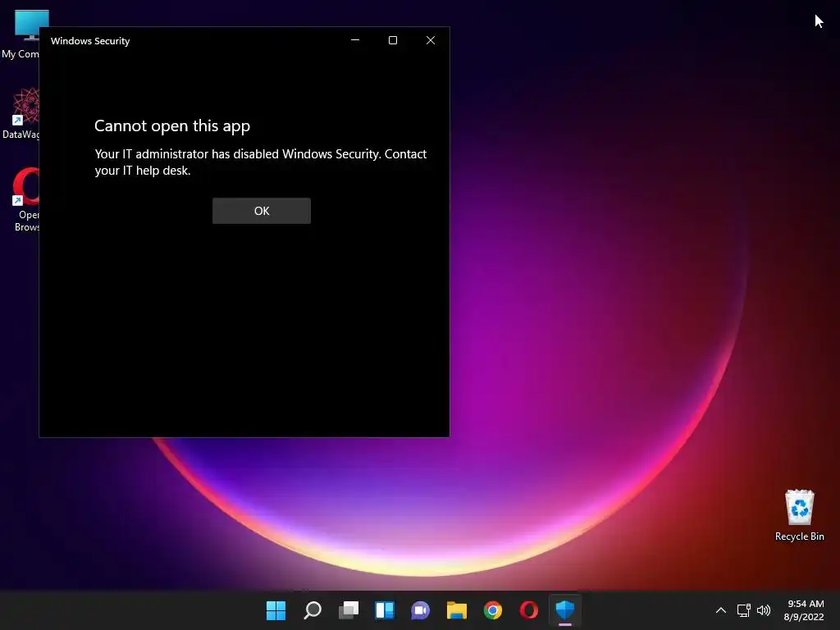Image resolution: width=840 pixels, height=630 pixels.
Task: Open taskbar Search magnifier
Action: pyautogui.click(x=313, y=610)
